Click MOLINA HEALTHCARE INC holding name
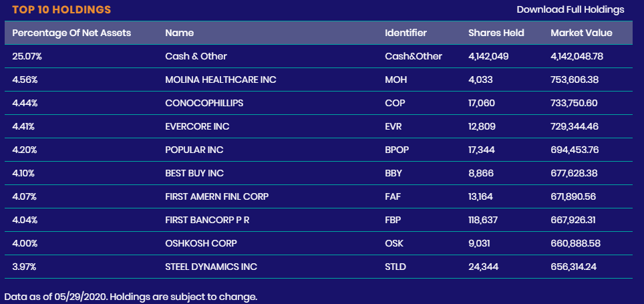The image size is (644, 304). click(220, 80)
